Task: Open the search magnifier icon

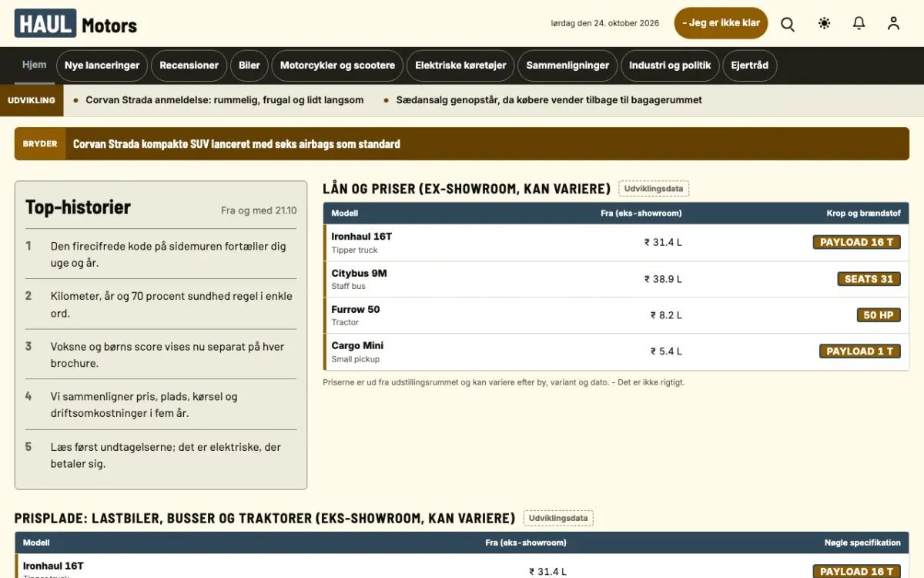Action: 788,23
